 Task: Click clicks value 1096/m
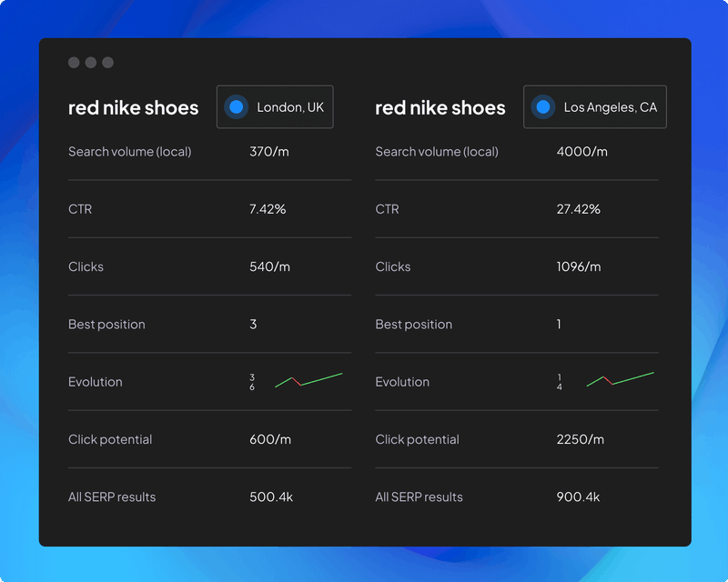pyautogui.click(x=579, y=266)
